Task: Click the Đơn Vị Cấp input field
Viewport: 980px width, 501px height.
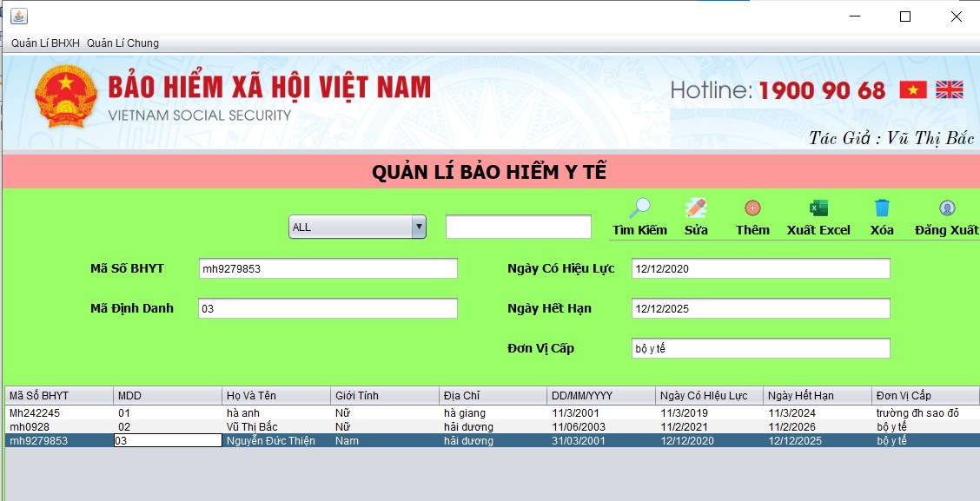Action: tap(760, 348)
